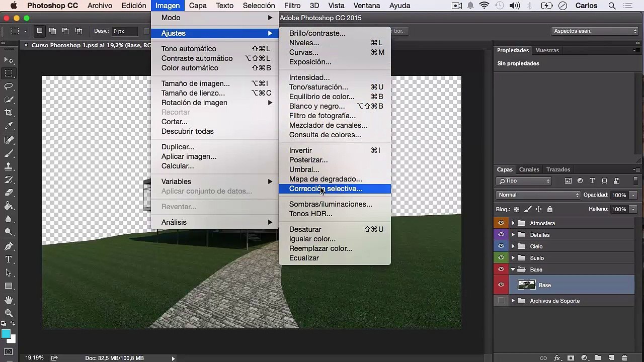
Task: Select the Blur tool
Action: pyautogui.click(x=9, y=219)
